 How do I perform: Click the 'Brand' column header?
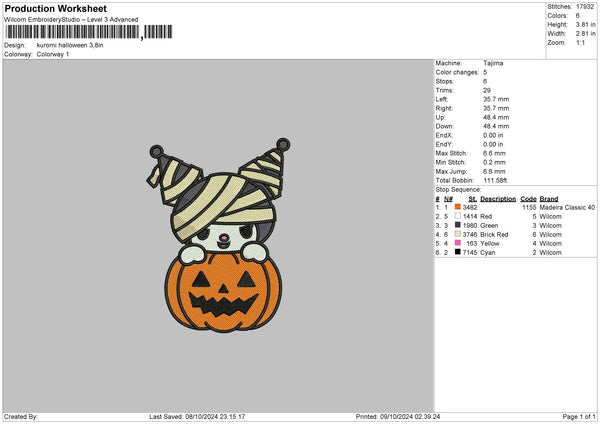tap(549, 199)
